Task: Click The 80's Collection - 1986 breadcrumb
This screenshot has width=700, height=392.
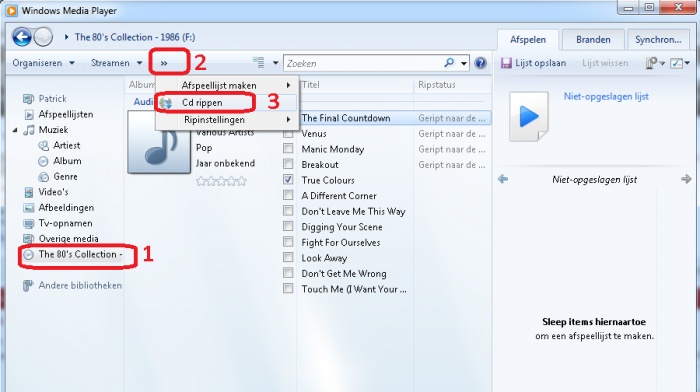Action: click(135, 37)
